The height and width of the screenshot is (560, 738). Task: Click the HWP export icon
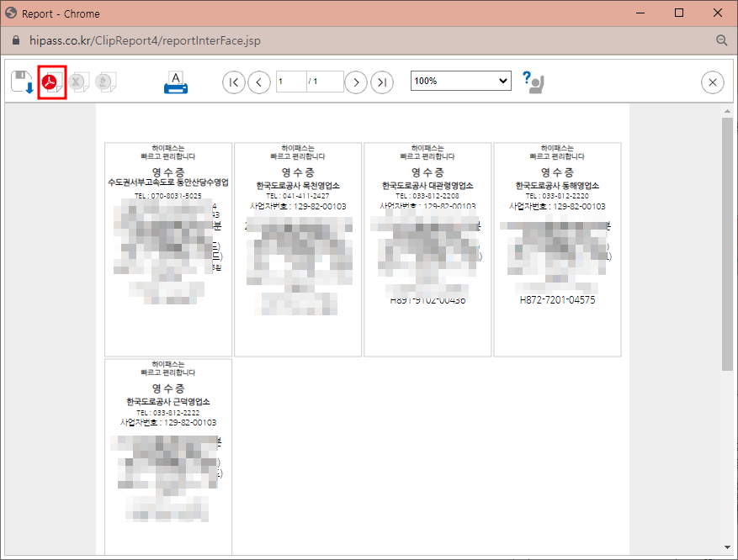pyautogui.click(x=105, y=82)
